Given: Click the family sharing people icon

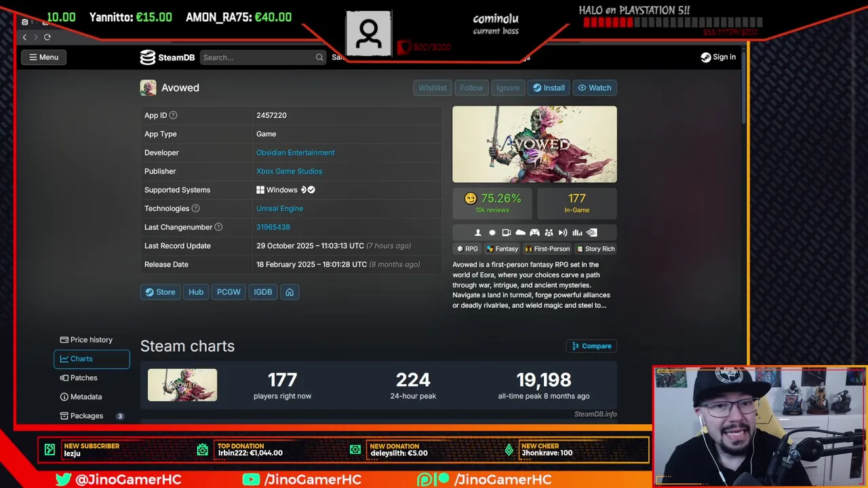Looking at the screenshot, I should [549, 232].
